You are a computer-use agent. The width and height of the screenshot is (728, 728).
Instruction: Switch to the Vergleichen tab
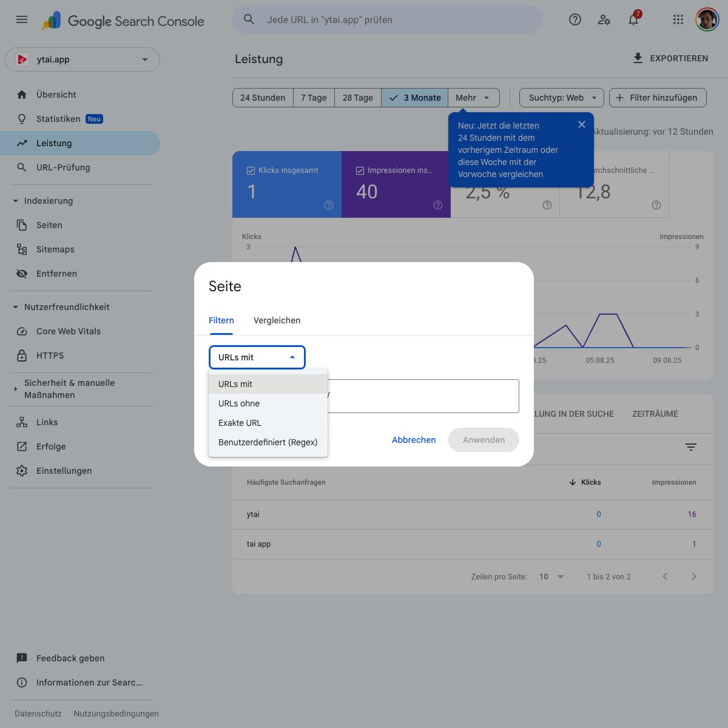click(277, 320)
